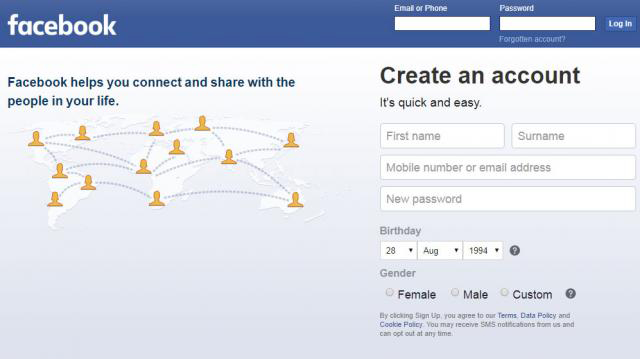Click the First name field

[x=442, y=136]
